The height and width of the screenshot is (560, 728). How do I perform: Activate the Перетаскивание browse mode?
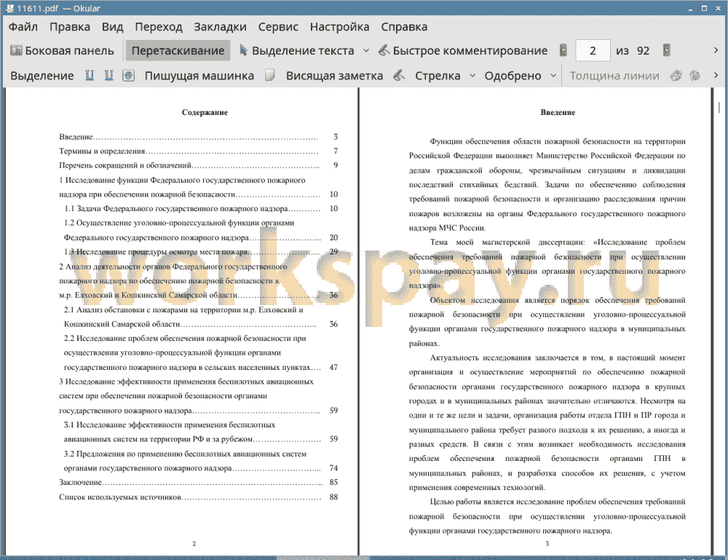(178, 51)
